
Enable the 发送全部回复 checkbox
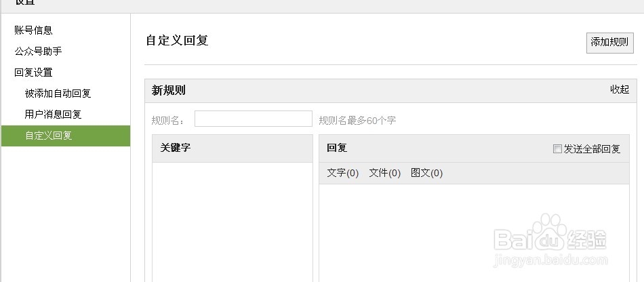(558, 149)
